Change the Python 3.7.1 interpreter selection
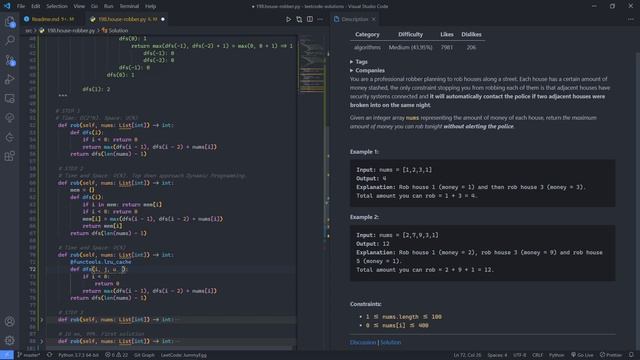The width and height of the screenshot is (640, 360). click(78, 355)
